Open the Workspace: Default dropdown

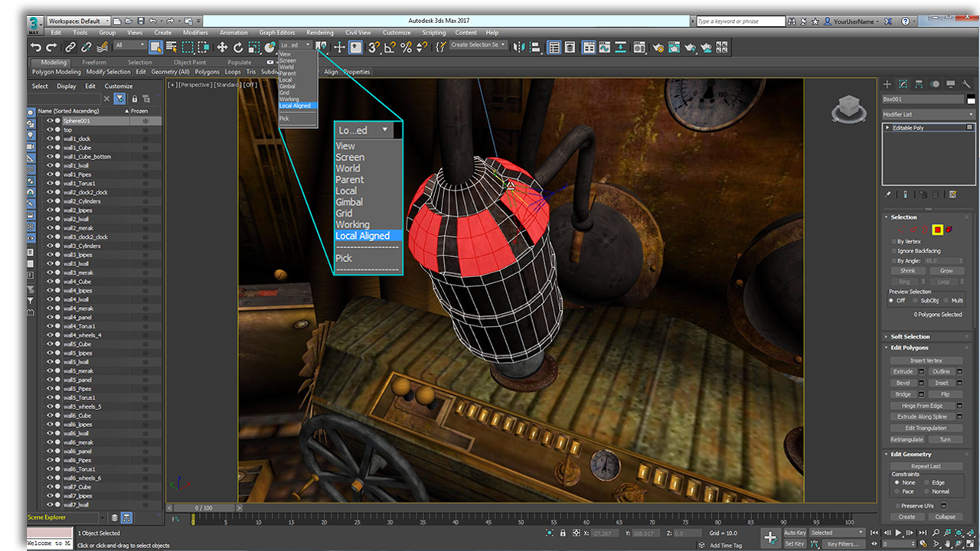click(x=79, y=21)
